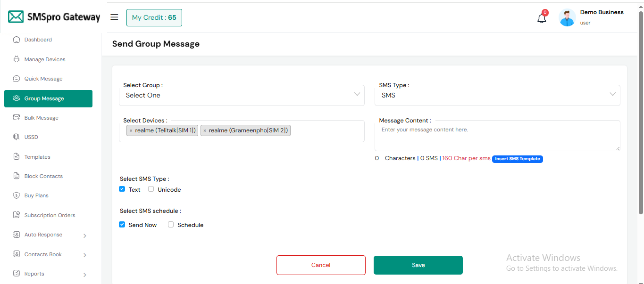The image size is (644, 284).
Task: Click the notification bell icon
Action: 542,18
